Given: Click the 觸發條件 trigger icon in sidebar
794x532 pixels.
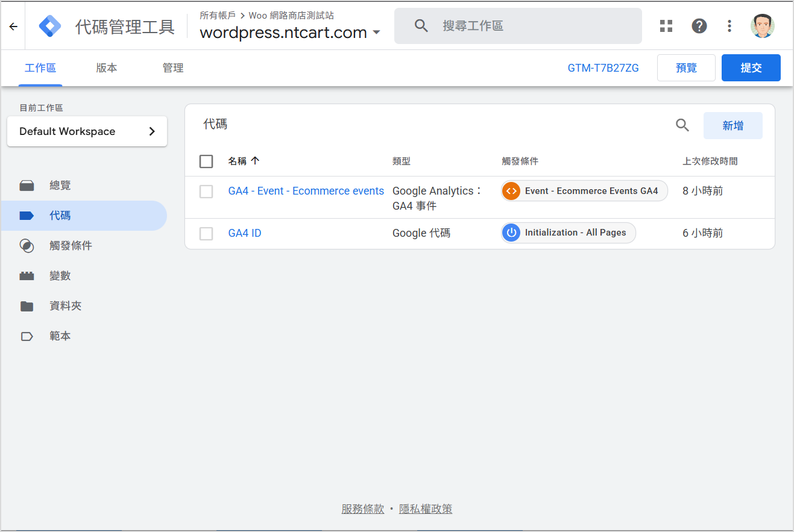Looking at the screenshot, I should tap(27, 246).
